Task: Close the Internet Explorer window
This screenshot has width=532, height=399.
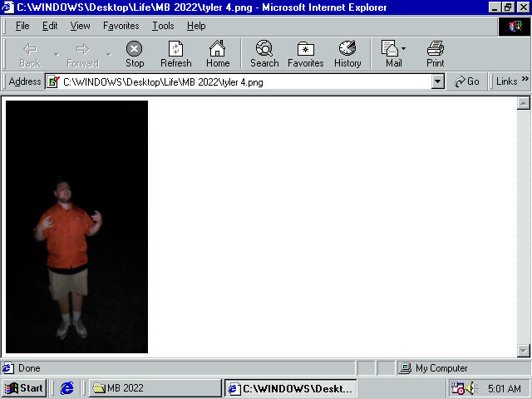Action: pos(523,7)
